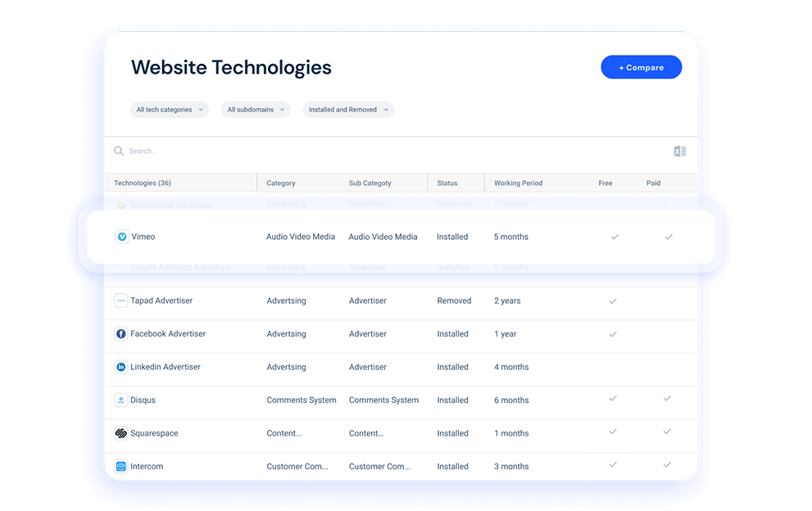The image size is (812, 511).
Task: Click the Tapad Advertiser icon
Action: pyautogui.click(x=120, y=301)
